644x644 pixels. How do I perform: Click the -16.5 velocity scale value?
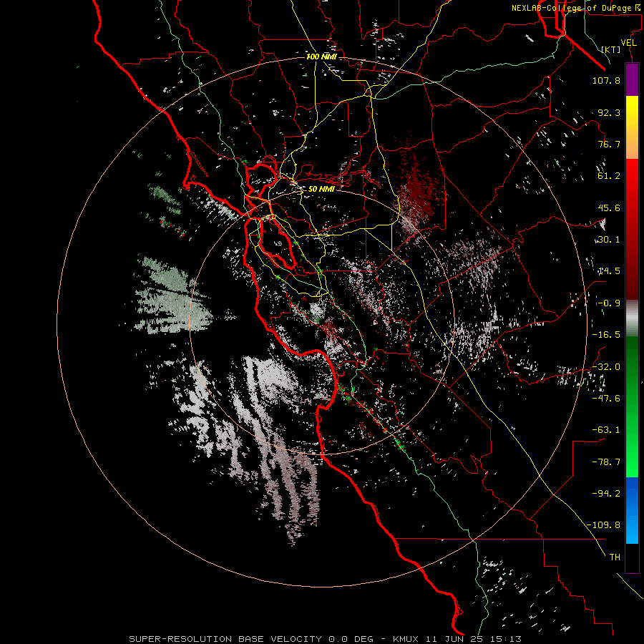(x=606, y=335)
